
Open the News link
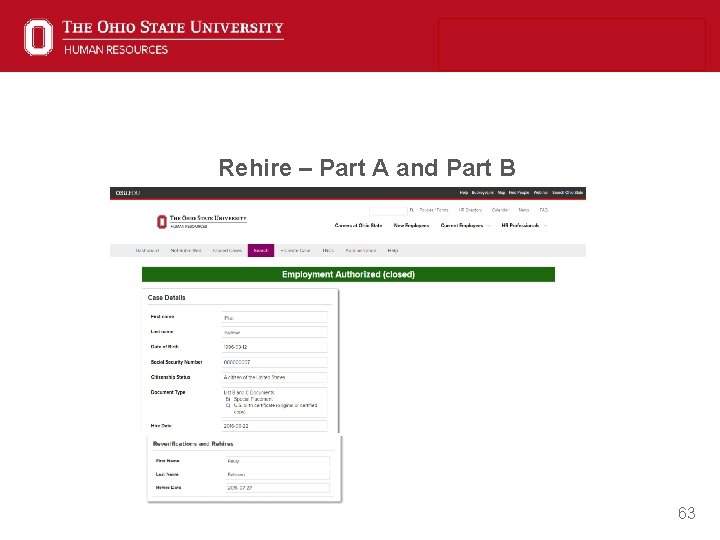pos(523,210)
